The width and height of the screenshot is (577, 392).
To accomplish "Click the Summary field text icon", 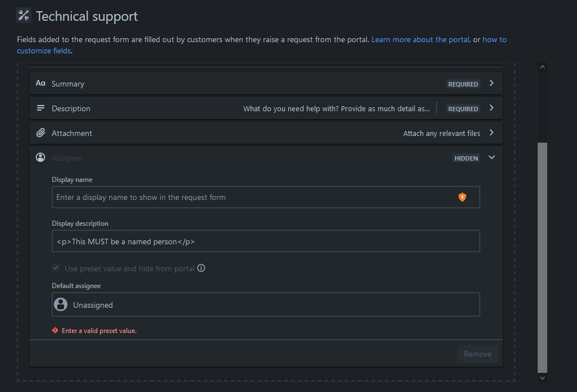I will click(40, 84).
